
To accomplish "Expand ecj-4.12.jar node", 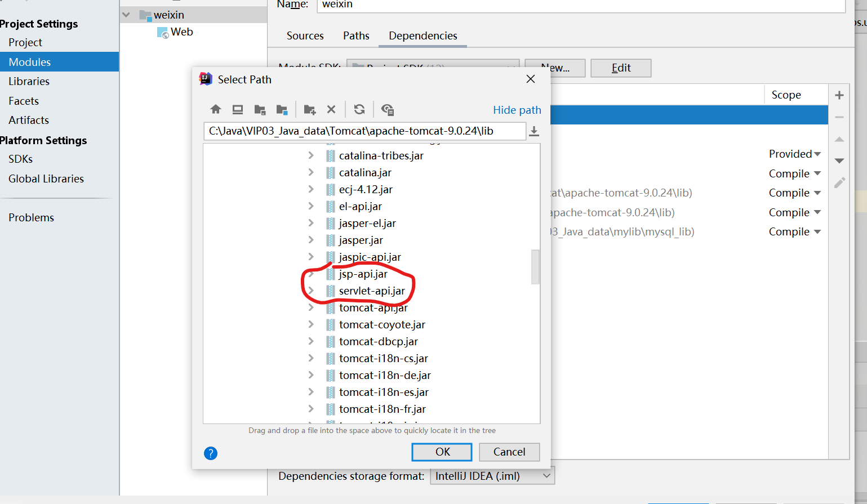I will point(311,189).
